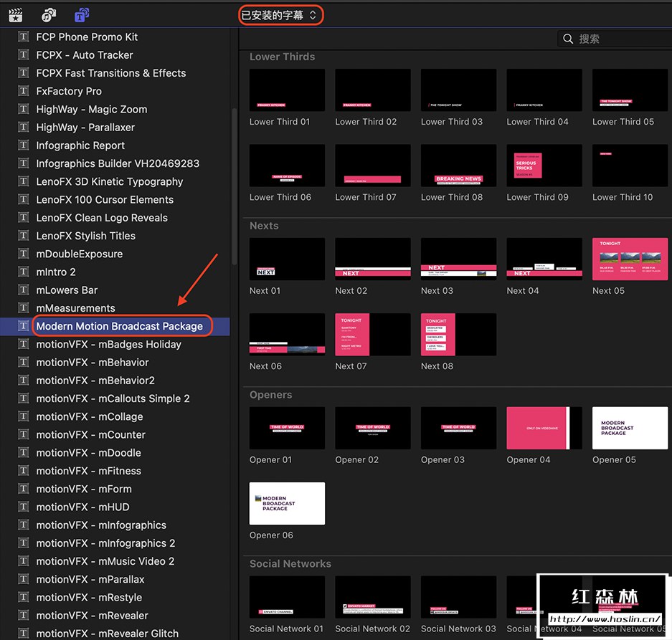Click the Title icon beside mIntro 2
The height and width of the screenshot is (640, 672).
point(23,272)
